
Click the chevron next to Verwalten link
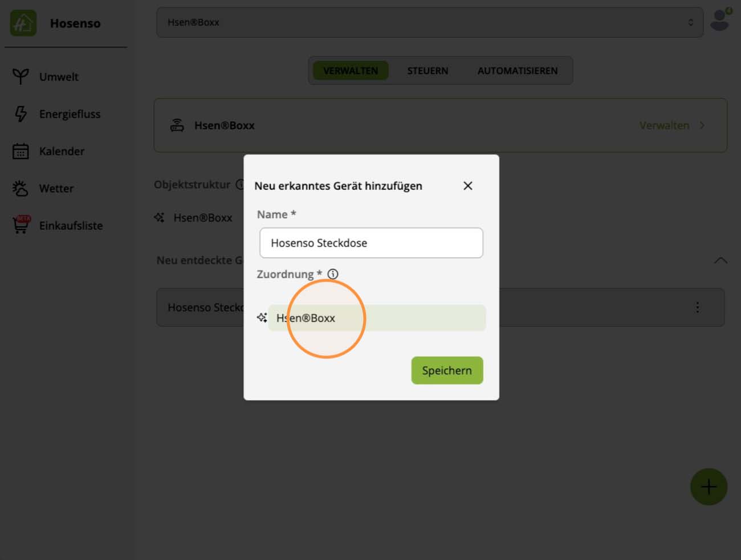[x=702, y=125]
